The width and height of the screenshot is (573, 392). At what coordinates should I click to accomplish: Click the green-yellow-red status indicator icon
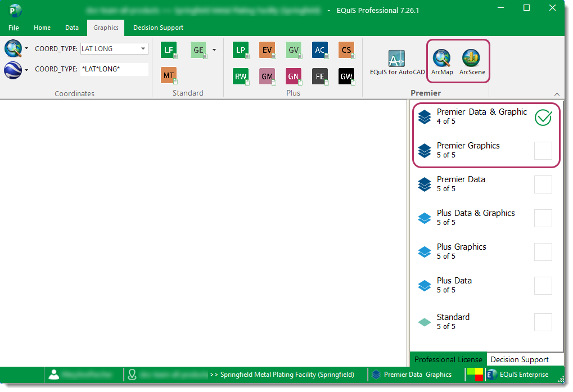pos(475,375)
